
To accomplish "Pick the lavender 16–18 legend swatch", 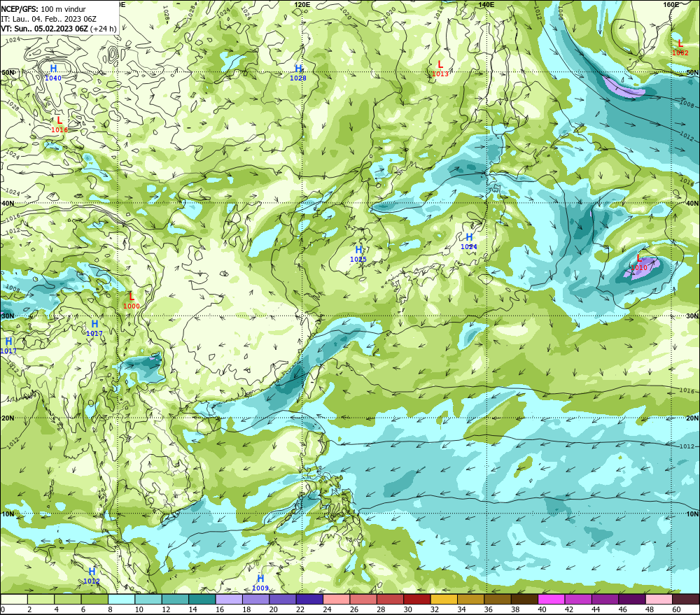I will point(229,599).
